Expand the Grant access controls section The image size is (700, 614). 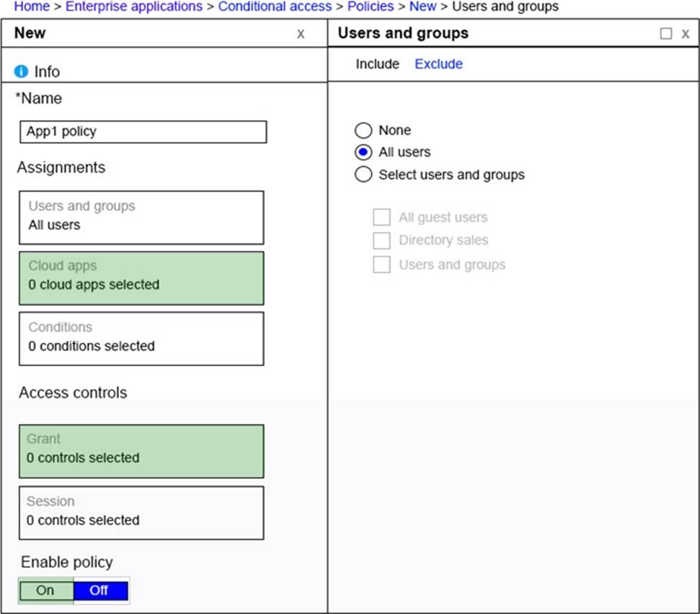[x=141, y=451]
